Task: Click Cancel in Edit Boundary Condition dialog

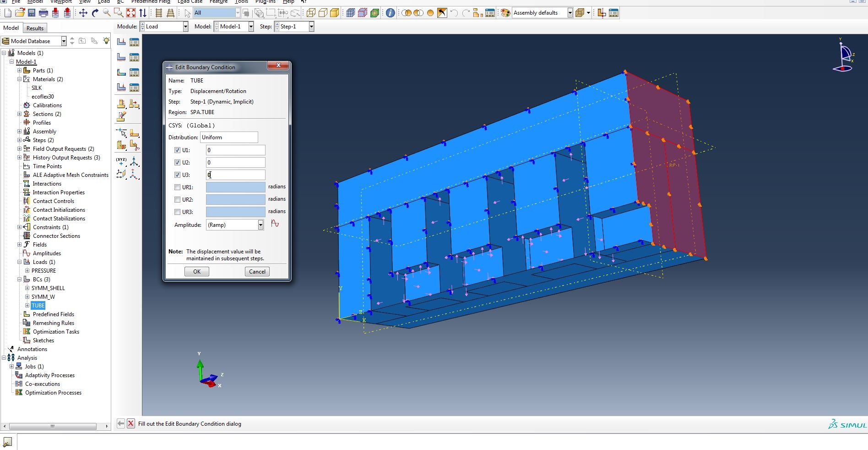Action: [257, 272]
